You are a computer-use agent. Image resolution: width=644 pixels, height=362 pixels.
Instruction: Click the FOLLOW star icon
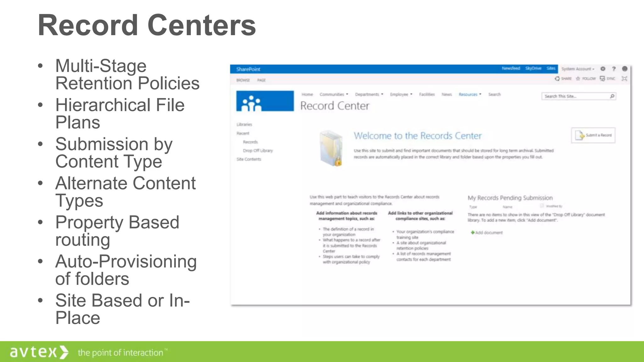pos(578,79)
